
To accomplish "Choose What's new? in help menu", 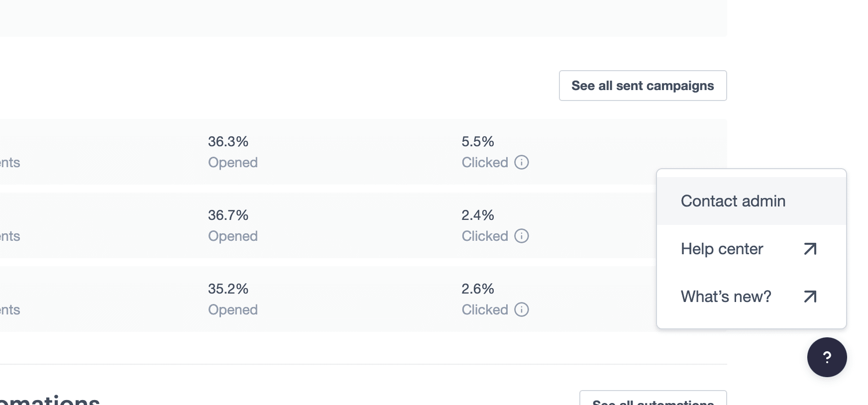I will click(x=726, y=297).
